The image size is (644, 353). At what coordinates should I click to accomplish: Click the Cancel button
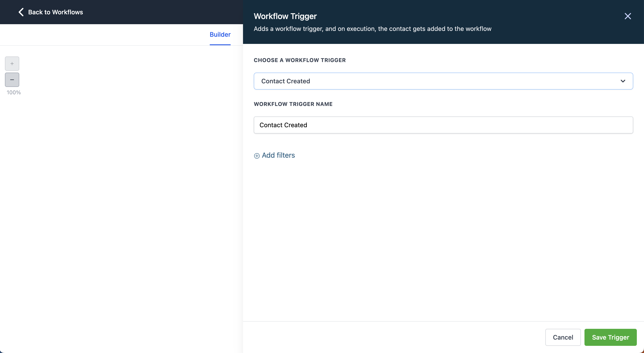563,337
